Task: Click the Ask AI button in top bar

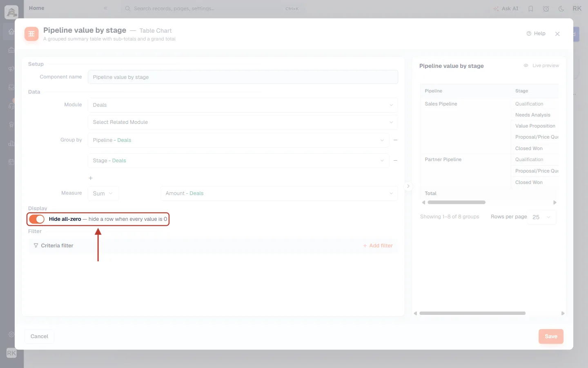Action: tap(506, 9)
